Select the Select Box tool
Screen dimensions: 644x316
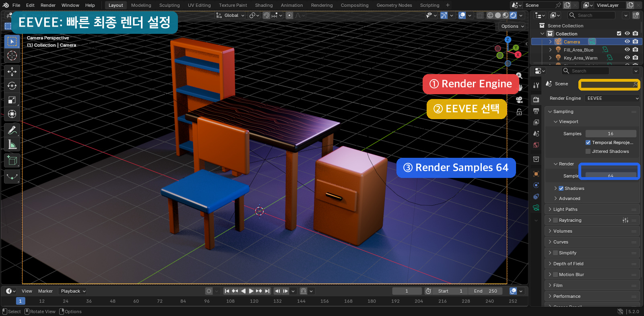pyautogui.click(x=12, y=41)
